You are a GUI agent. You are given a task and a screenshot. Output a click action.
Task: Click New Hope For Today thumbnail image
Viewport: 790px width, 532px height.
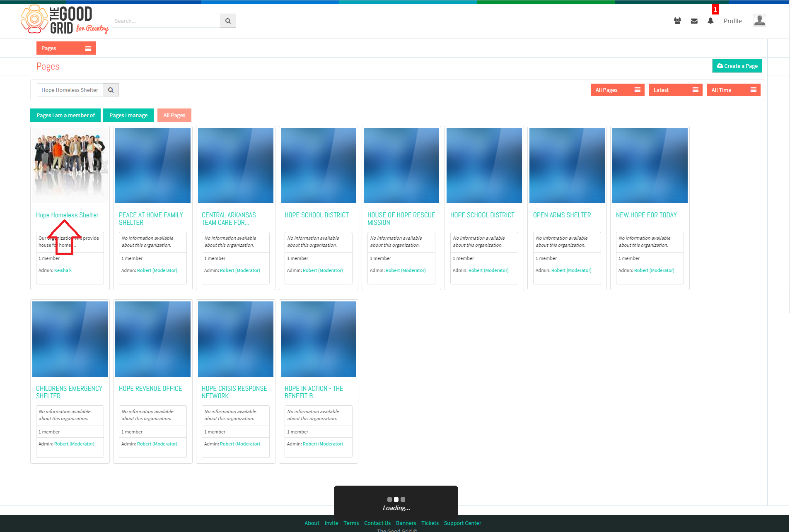(x=650, y=166)
